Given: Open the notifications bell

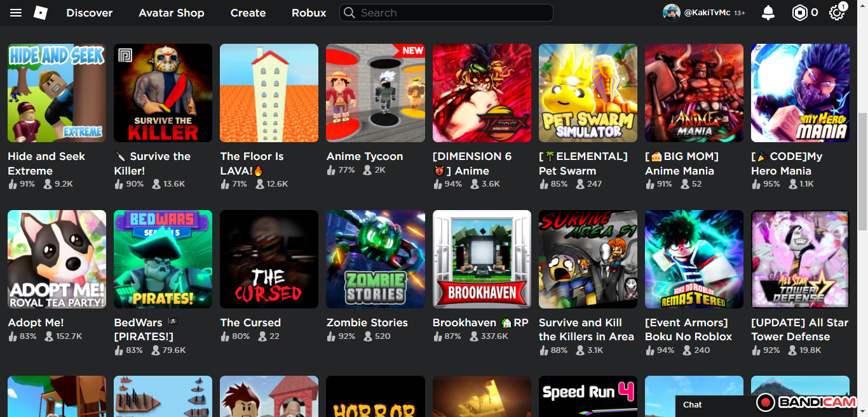Looking at the screenshot, I should coord(768,13).
